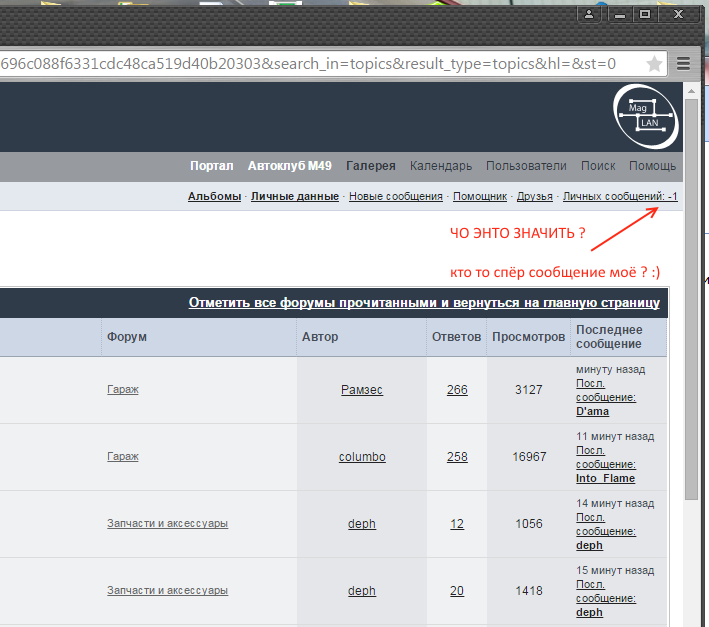Open Новые сообщения link
Image resolution: width=709 pixels, height=627 pixels.
click(x=395, y=197)
